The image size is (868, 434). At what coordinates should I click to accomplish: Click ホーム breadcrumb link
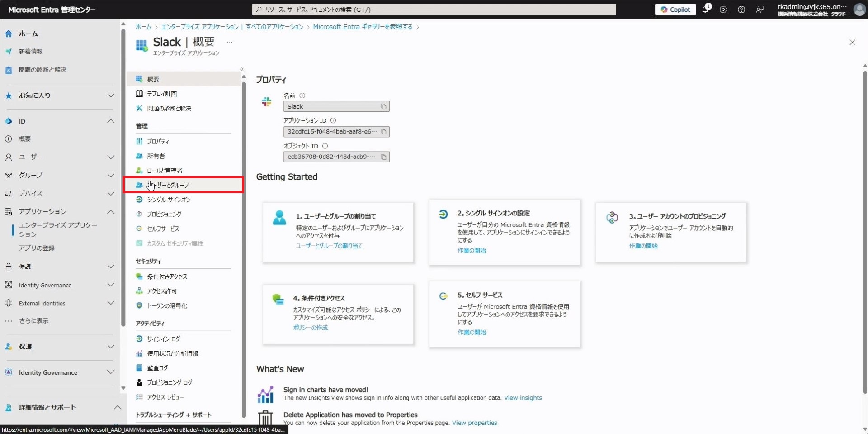[x=143, y=27]
